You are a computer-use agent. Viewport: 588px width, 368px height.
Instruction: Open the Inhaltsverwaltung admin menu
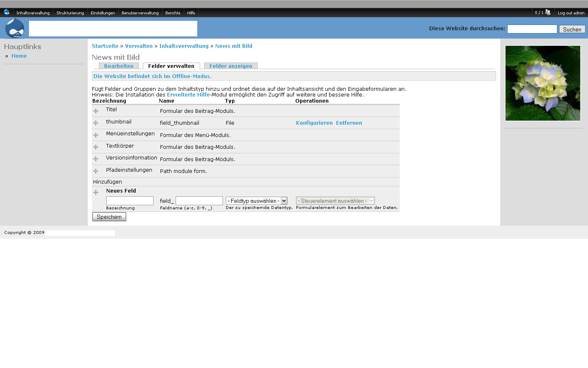coord(33,13)
